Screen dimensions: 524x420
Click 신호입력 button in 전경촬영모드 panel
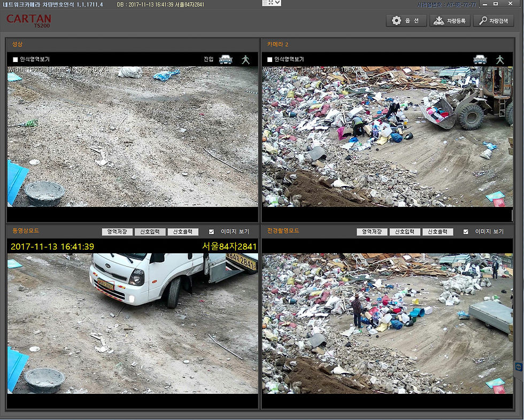(404, 232)
